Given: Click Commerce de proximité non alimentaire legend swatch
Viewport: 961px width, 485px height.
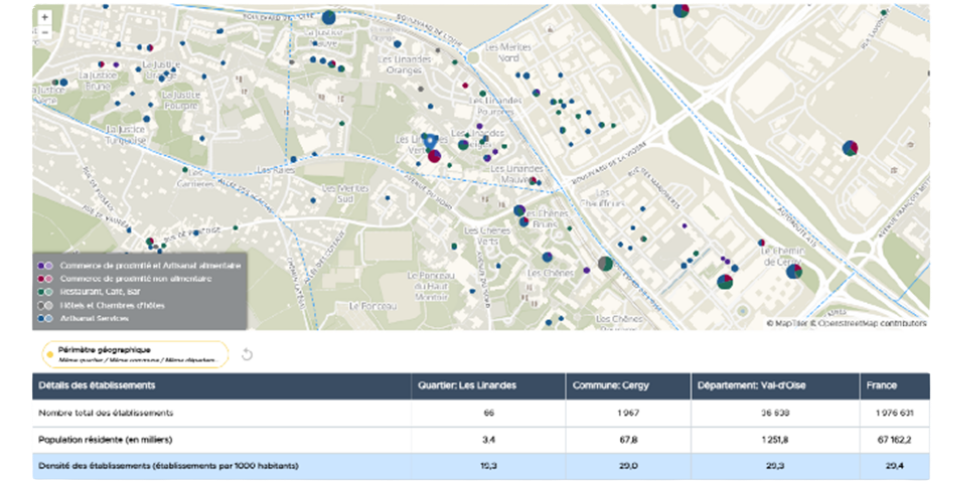Looking at the screenshot, I should [x=45, y=279].
